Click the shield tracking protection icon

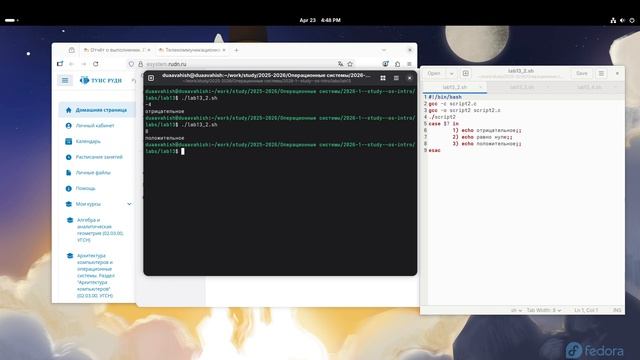[131, 64]
